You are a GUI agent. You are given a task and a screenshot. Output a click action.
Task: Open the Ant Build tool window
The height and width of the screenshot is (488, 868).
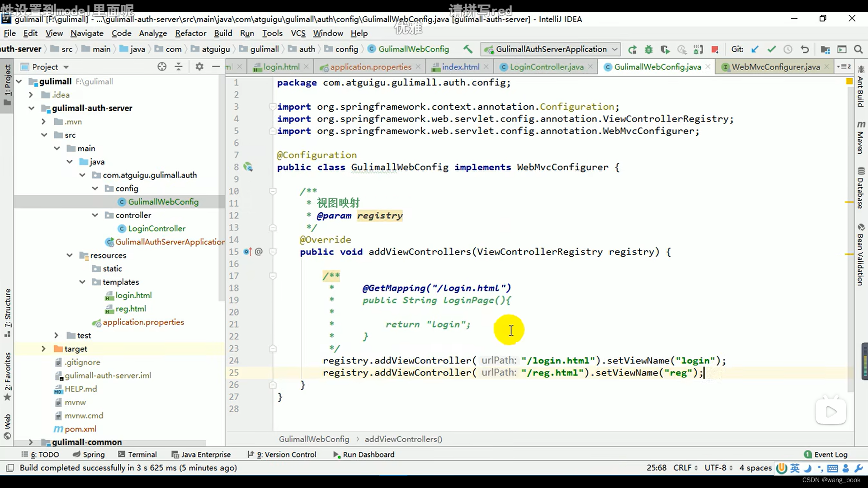[860, 87]
